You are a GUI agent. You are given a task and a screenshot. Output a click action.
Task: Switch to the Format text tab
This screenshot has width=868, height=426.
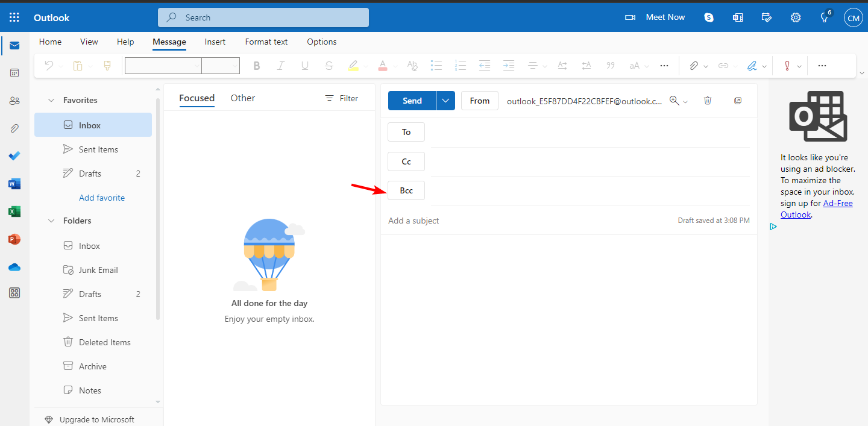266,42
